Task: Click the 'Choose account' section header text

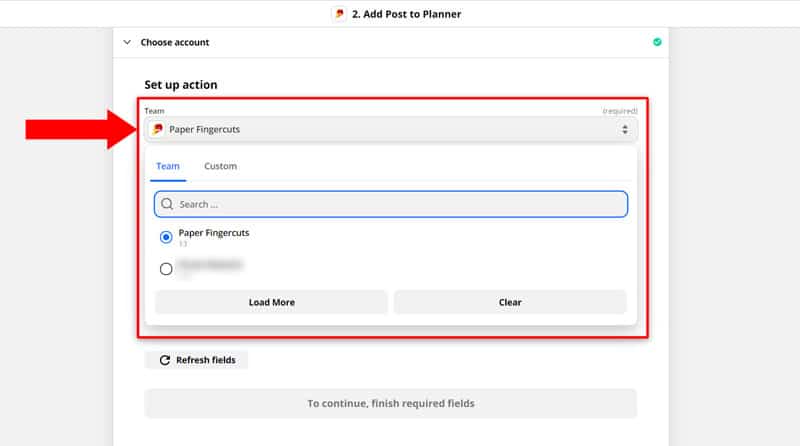Action: [x=175, y=42]
